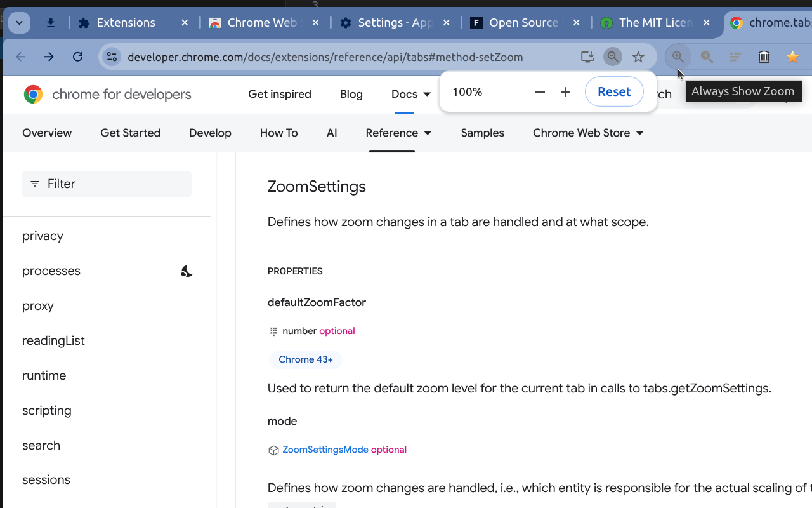Reset zoom to default
The image size is (812, 508).
tap(614, 92)
